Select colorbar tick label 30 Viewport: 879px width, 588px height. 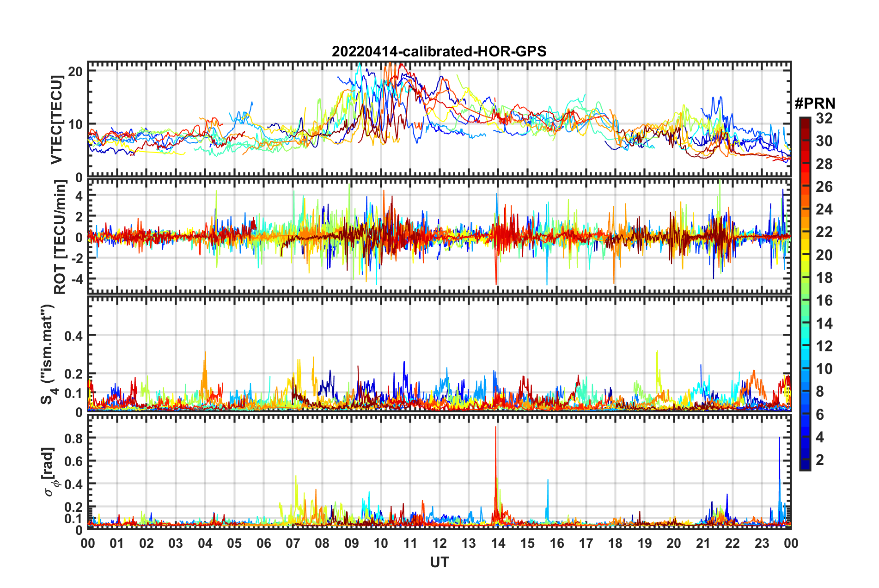824,141
